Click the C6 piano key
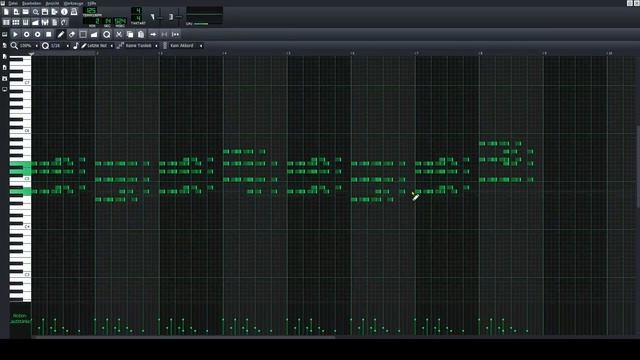Viewport: 640px width, 360px height. tap(20, 131)
